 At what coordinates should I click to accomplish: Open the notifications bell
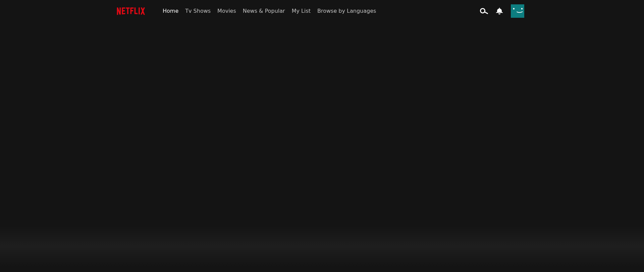point(499,11)
